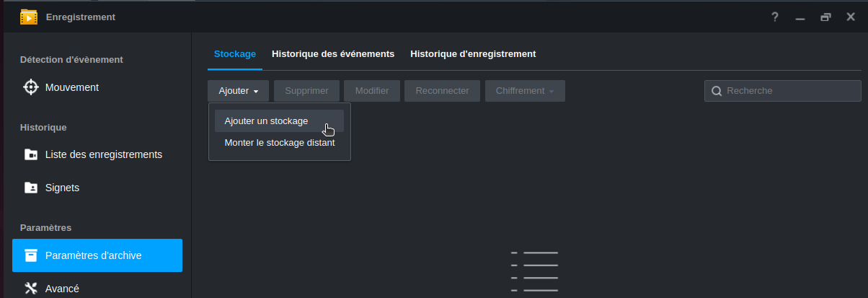This screenshot has height=298, width=868.
Task: Click the Détection d'évènement section heading
Action: [71, 60]
